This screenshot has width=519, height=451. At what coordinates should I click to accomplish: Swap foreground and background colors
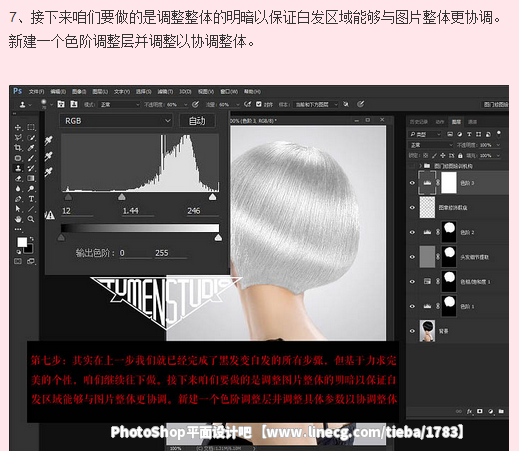point(31,239)
